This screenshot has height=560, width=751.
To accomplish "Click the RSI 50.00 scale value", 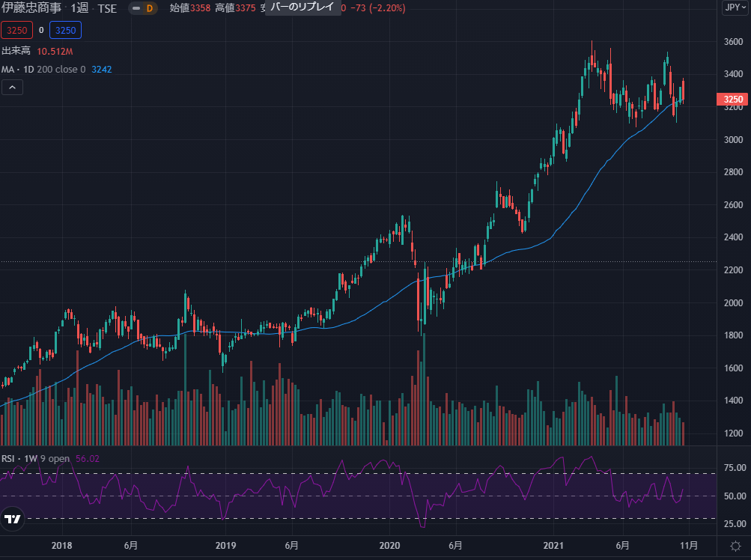I will [x=732, y=496].
